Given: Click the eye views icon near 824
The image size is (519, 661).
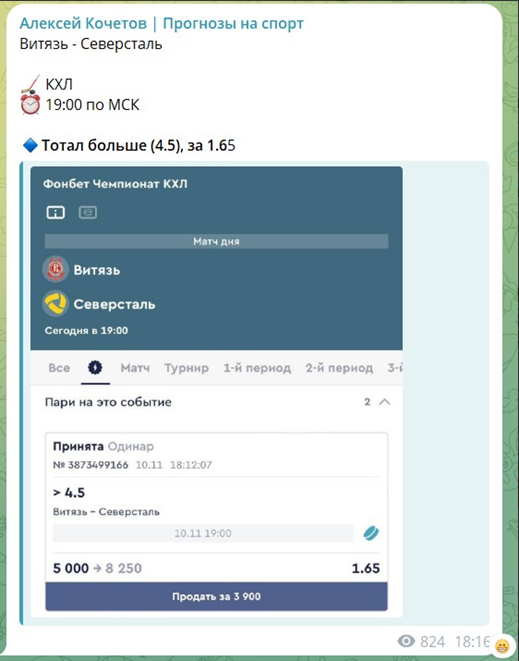Looking at the screenshot, I should (406, 642).
